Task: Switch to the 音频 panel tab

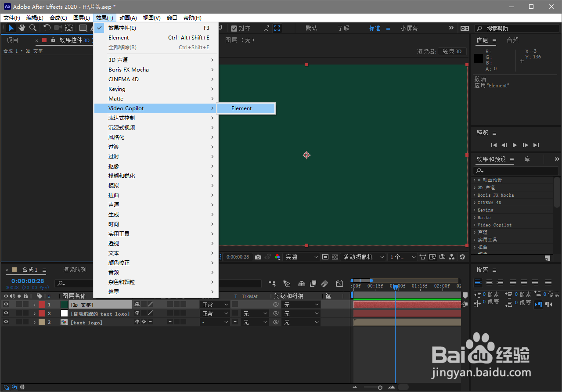Action: pos(513,40)
